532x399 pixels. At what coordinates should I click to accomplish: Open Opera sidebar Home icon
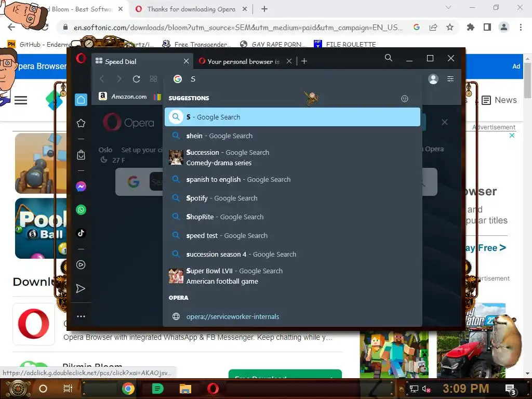[x=81, y=100]
